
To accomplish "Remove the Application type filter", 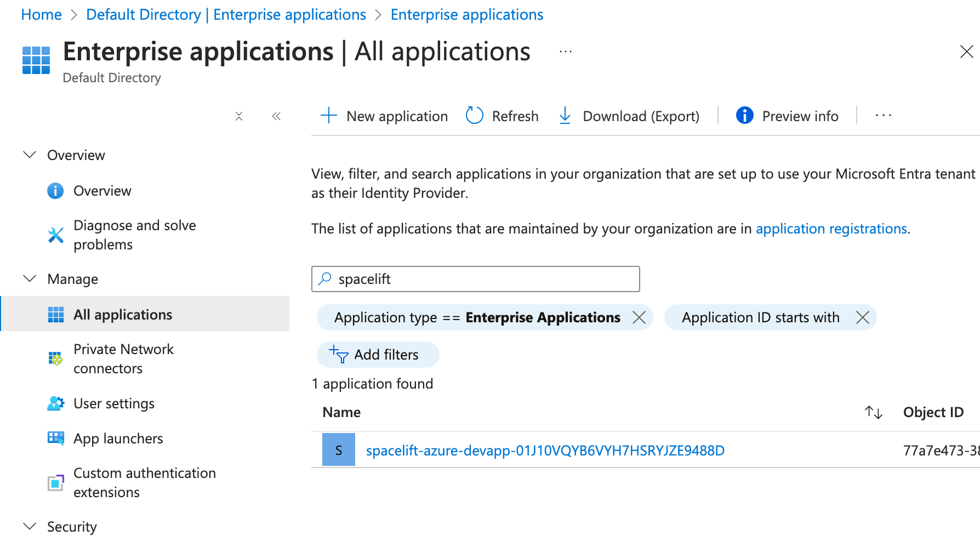I will (639, 317).
